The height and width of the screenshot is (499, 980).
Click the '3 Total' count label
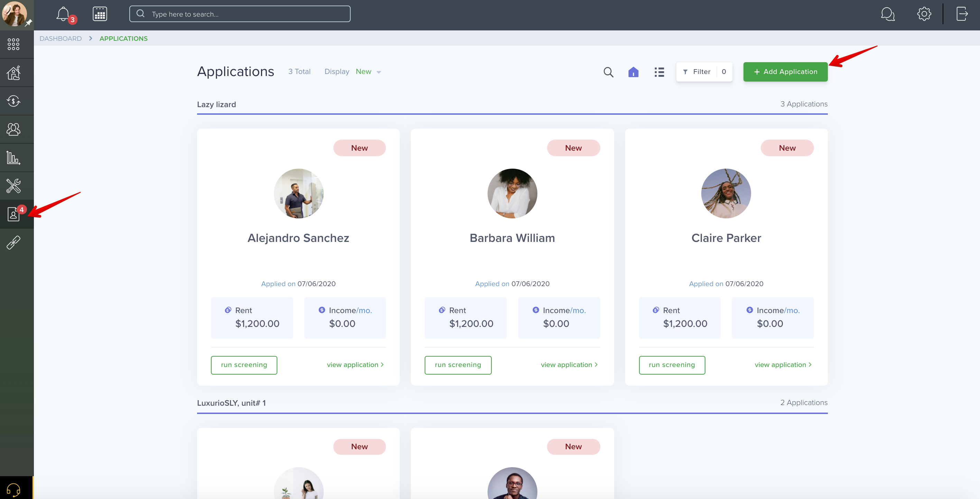[x=299, y=72]
